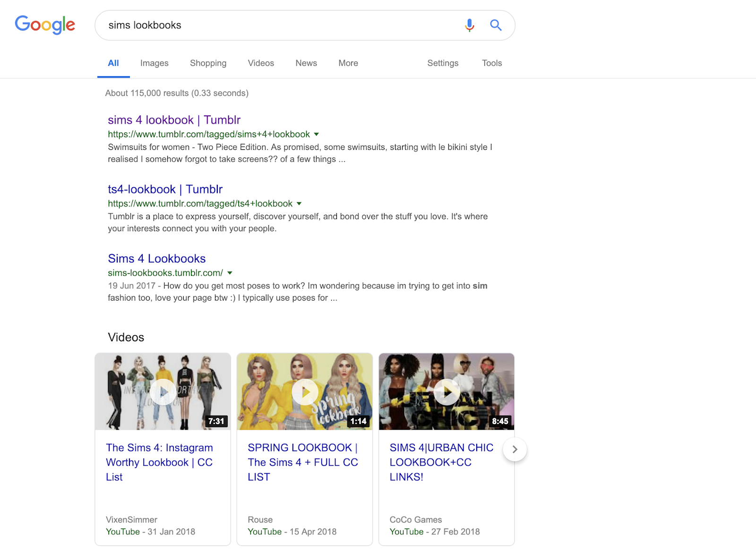
Task: Switch to the Shopping tab
Action: (x=208, y=63)
